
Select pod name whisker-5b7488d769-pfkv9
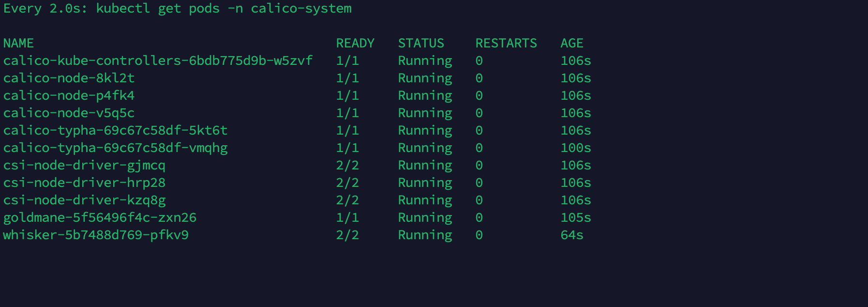[x=96, y=235]
